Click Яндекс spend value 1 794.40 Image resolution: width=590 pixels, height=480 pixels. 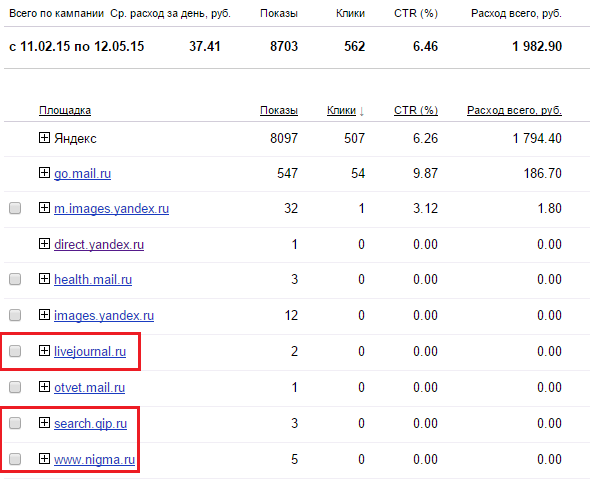537,138
